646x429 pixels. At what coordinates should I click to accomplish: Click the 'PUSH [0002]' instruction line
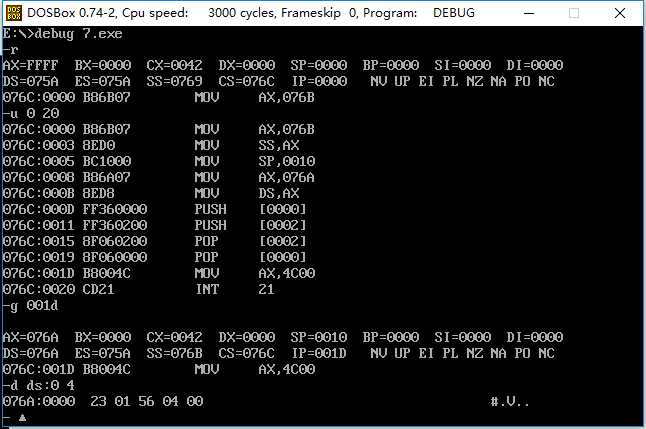click(x=154, y=225)
